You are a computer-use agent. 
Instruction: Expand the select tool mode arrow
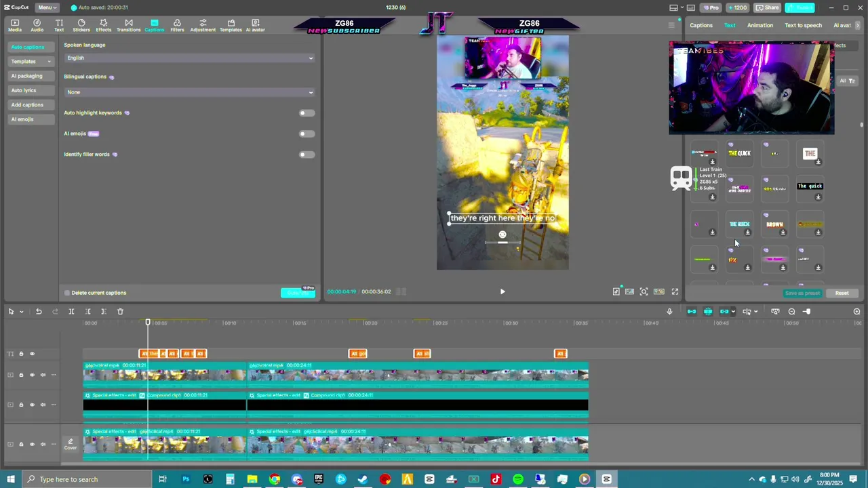[x=22, y=312]
